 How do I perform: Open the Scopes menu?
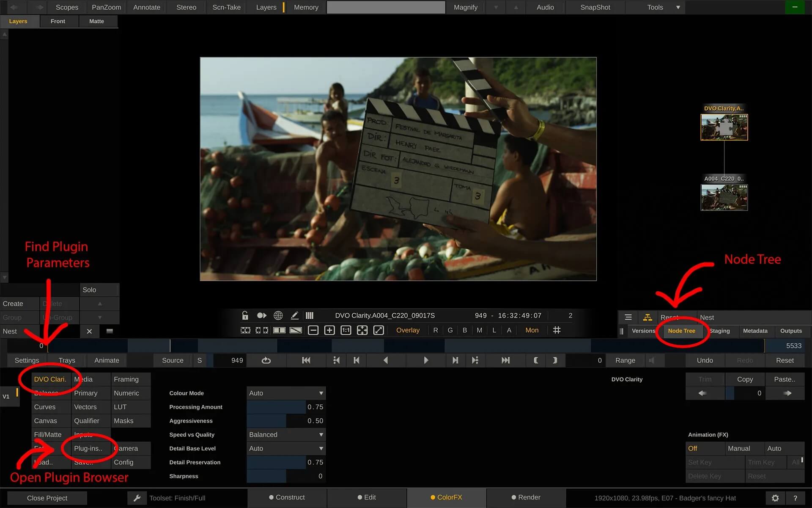(66, 7)
